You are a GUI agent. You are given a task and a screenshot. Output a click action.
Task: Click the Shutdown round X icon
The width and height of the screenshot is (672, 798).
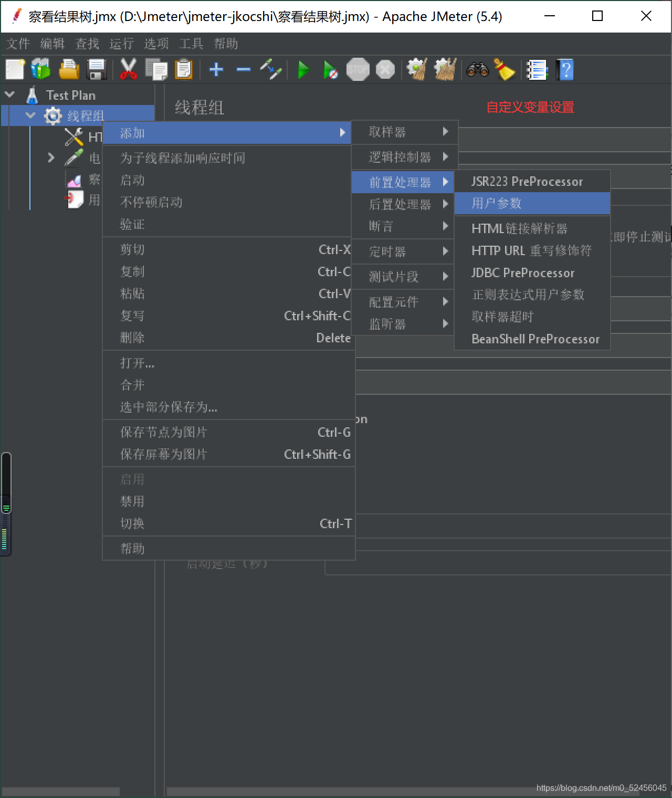(x=385, y=69)
